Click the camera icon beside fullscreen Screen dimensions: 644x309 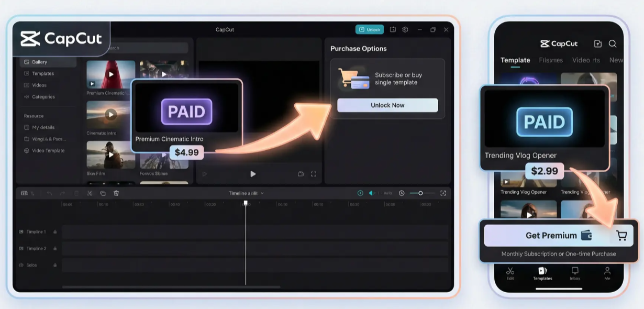pyautogui.click(x=301, y=174)
